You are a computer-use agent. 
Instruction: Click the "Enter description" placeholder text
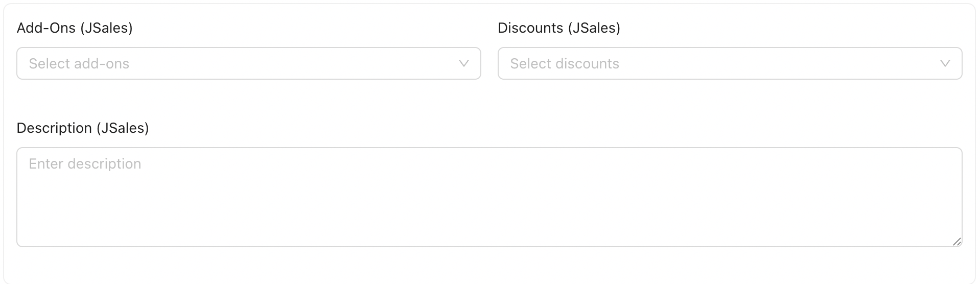click(x=85, y=163)
